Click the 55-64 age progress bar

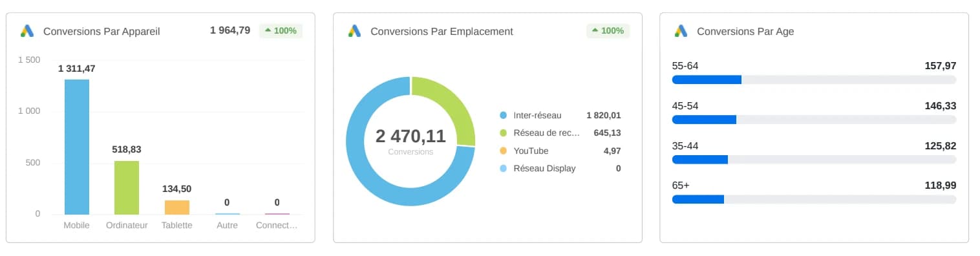coord(814,80)
